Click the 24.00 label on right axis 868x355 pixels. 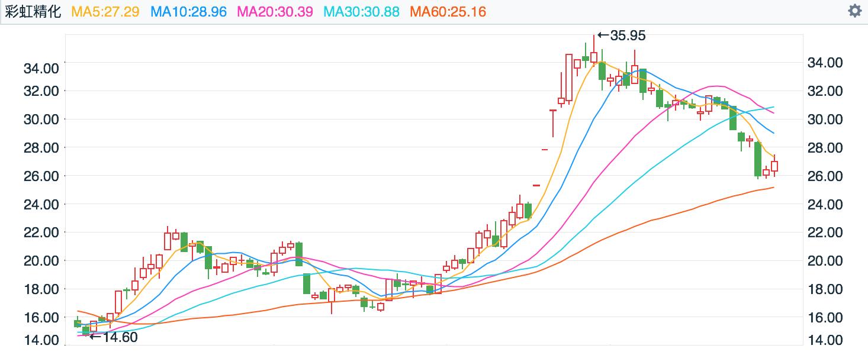tap(824, 204)
